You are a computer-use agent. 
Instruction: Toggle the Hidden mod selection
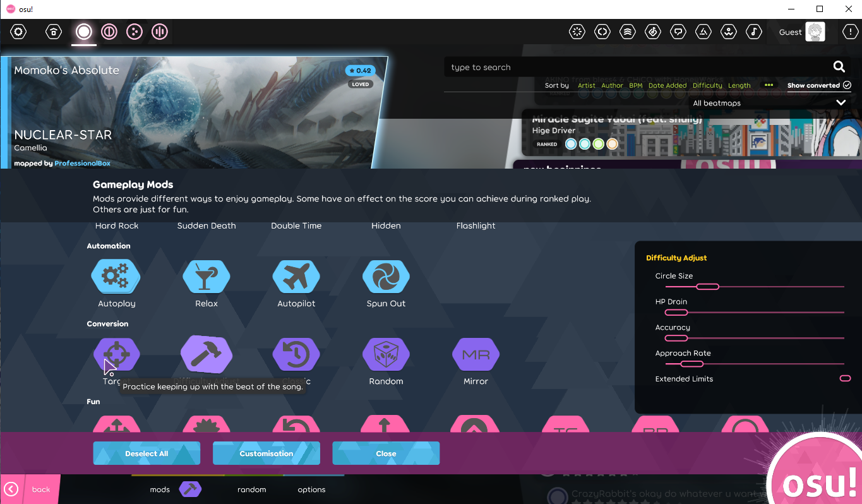386,225
